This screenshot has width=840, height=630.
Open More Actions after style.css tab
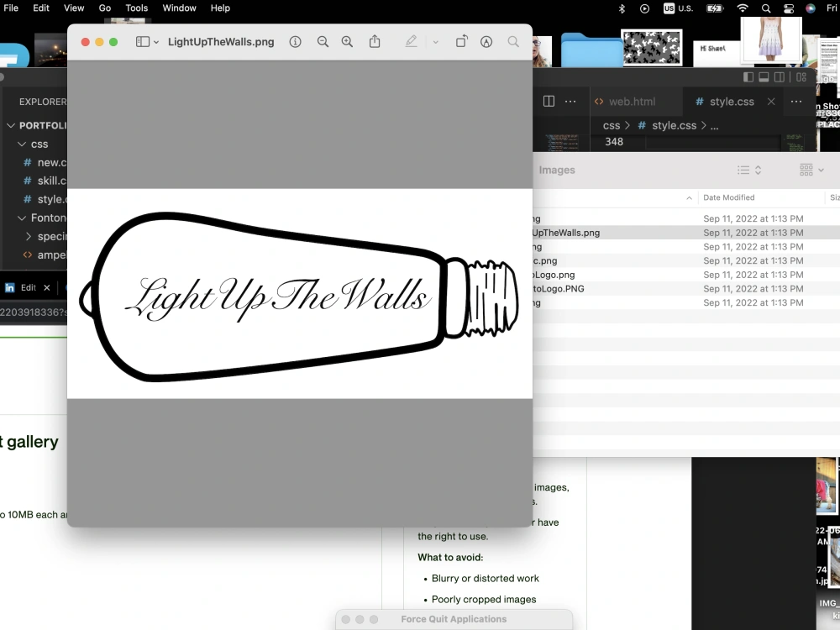point(796,102)
